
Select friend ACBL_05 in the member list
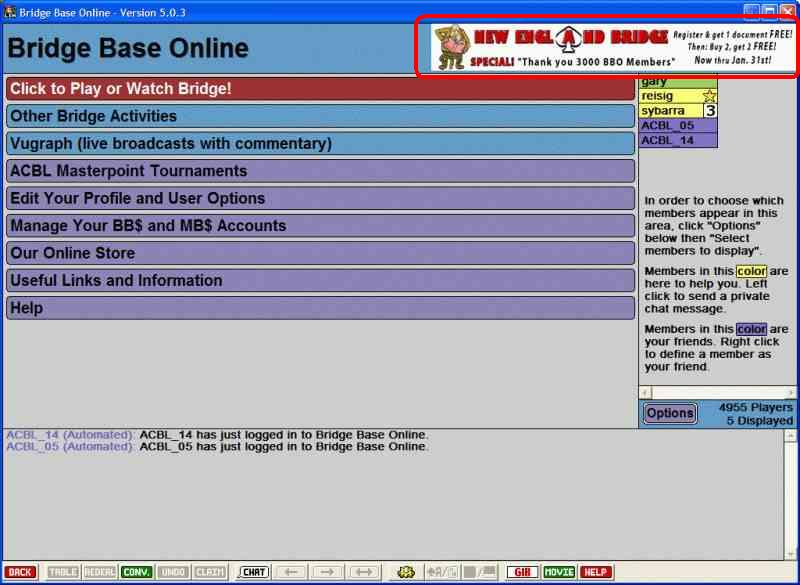tap(678, 125)
